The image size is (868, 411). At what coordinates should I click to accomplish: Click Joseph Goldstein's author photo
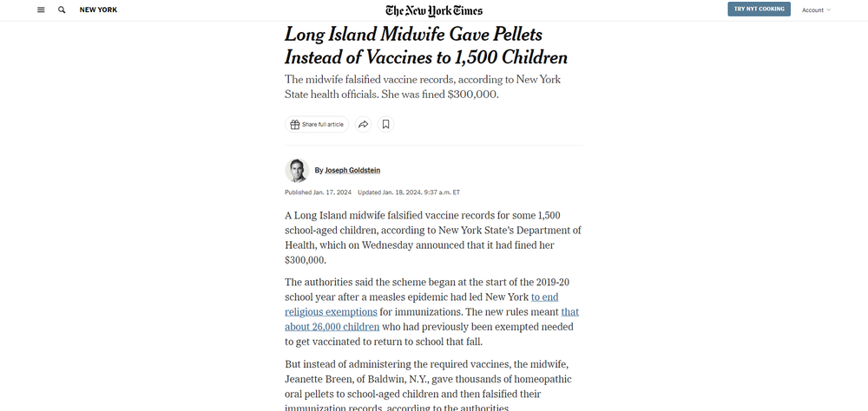click(297, 170)
